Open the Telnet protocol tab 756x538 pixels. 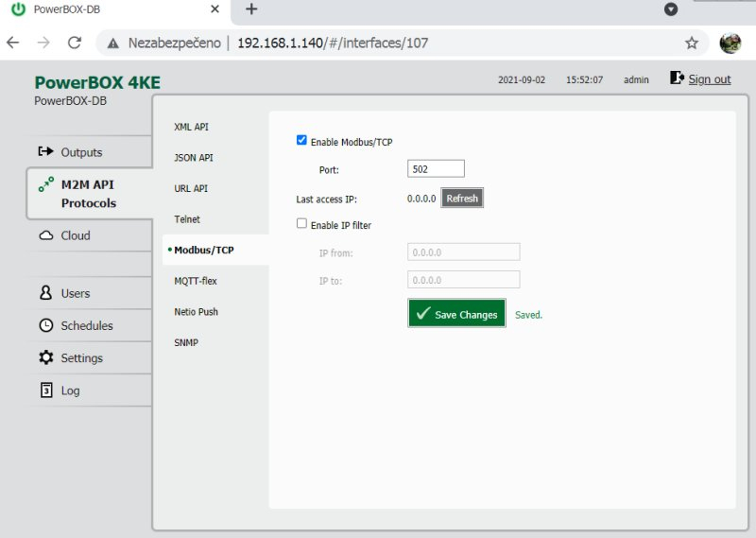pos(187,219)
